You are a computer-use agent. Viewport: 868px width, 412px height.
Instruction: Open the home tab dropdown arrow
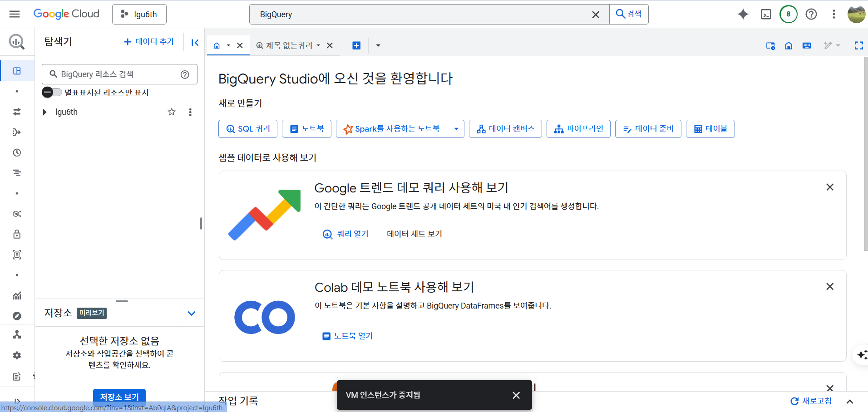(x=228, y=45)
